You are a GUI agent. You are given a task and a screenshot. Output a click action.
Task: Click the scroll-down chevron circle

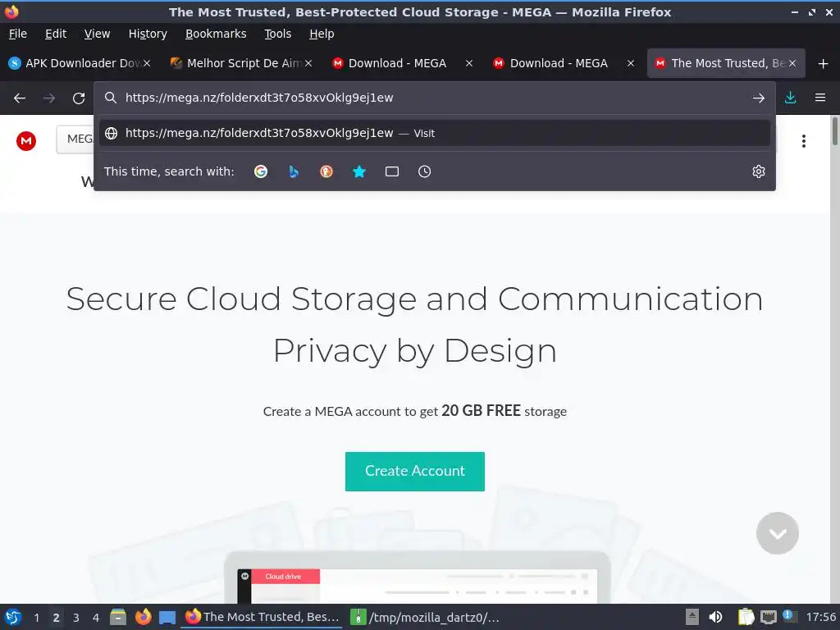tap(778, 533)
